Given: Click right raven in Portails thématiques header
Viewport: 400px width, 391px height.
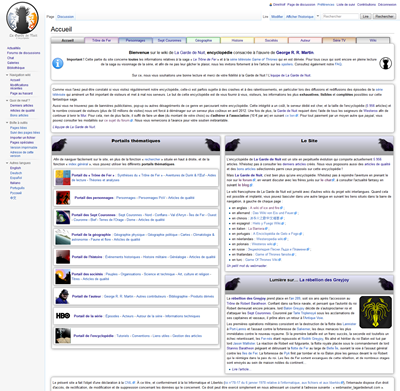Looking at the screenshot, I should (212, 145).
